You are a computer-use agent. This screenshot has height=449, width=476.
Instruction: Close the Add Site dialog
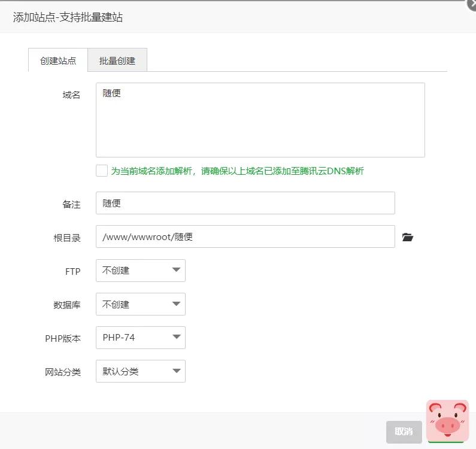tap(471, 5)
